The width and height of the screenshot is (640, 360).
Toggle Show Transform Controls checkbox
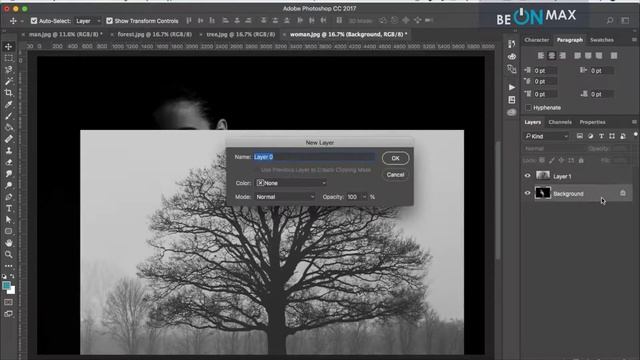(x=109, y=20)
